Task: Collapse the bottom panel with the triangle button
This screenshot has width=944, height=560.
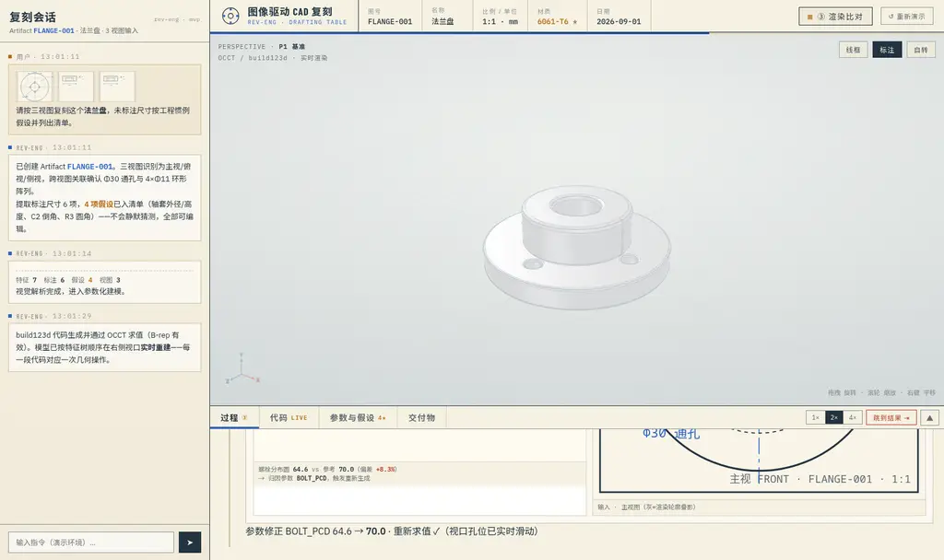Action: tap(929, 417)
